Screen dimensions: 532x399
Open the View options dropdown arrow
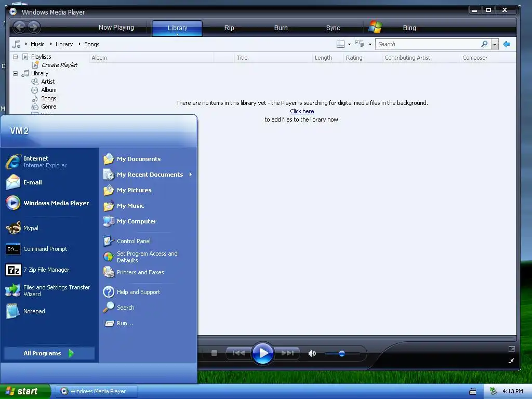coord(370,45)
